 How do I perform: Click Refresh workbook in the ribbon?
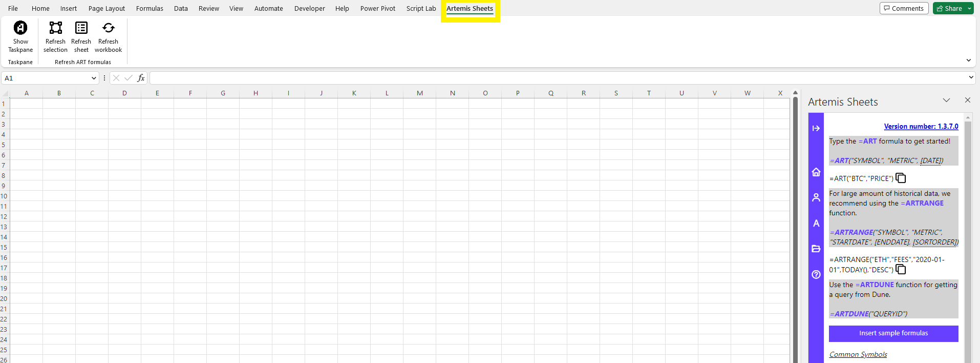[108, 36]
